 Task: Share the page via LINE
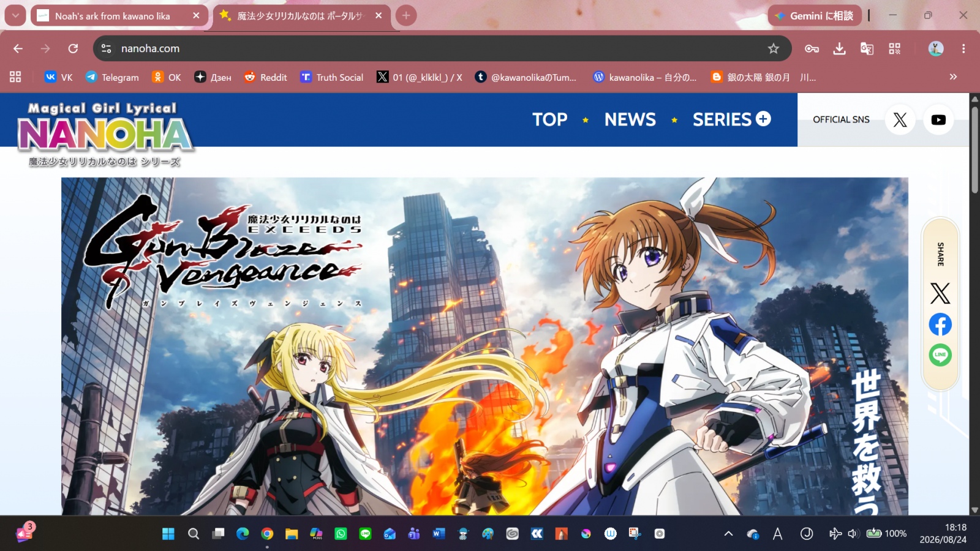(940, 355)
